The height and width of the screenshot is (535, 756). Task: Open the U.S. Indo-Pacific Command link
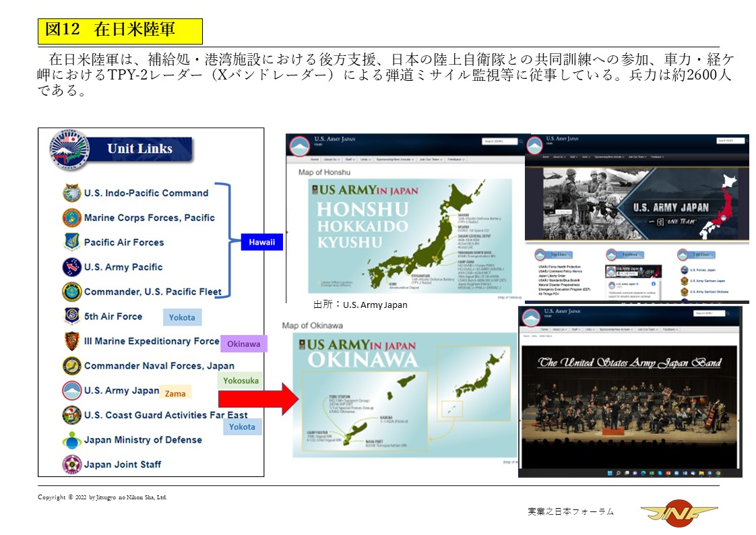(x=146, y=193)
